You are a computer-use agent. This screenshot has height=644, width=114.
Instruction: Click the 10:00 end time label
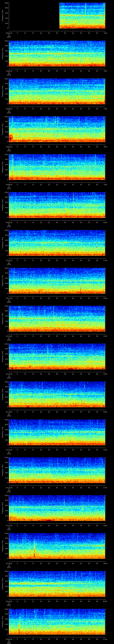105,223
